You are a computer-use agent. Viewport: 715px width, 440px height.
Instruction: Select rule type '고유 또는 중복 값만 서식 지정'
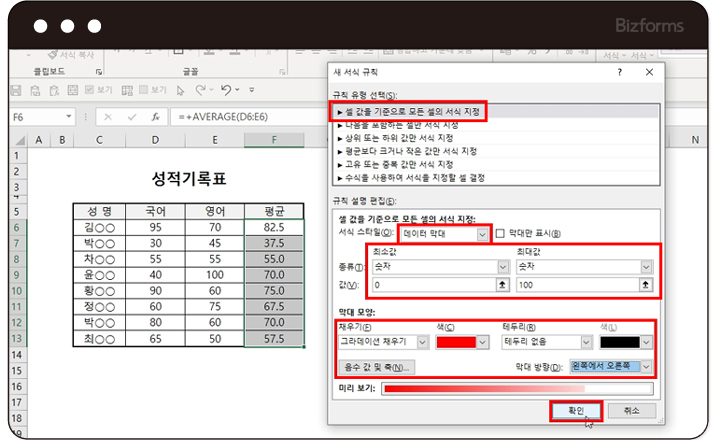(x=400, y=164)
